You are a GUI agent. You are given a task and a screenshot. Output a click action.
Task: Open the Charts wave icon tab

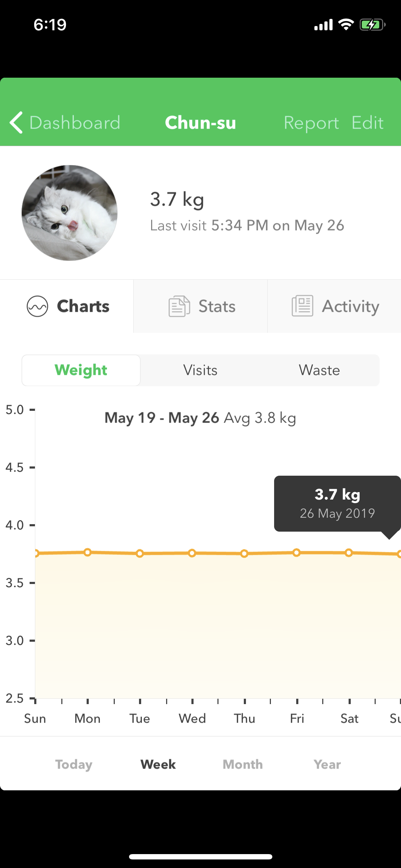coord(37,306)
